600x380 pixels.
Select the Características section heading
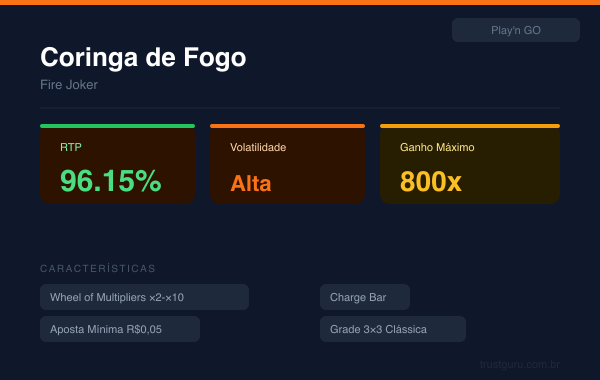(98, 268)
